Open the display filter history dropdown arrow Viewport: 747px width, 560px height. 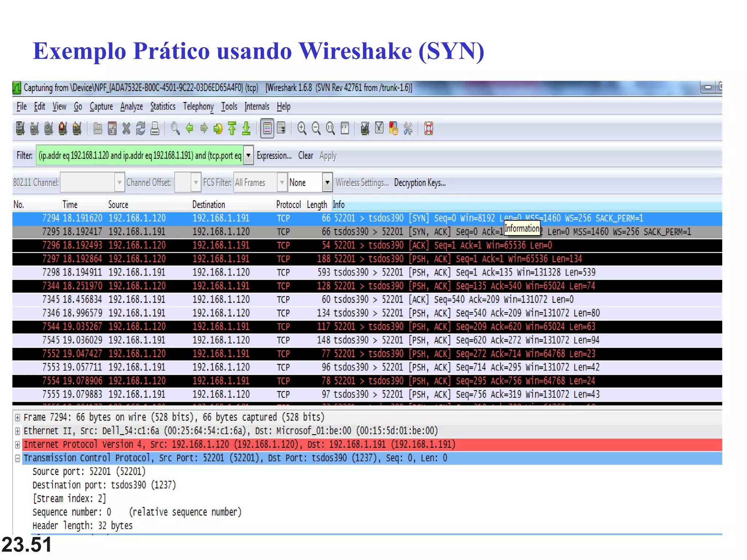[248, 156]
